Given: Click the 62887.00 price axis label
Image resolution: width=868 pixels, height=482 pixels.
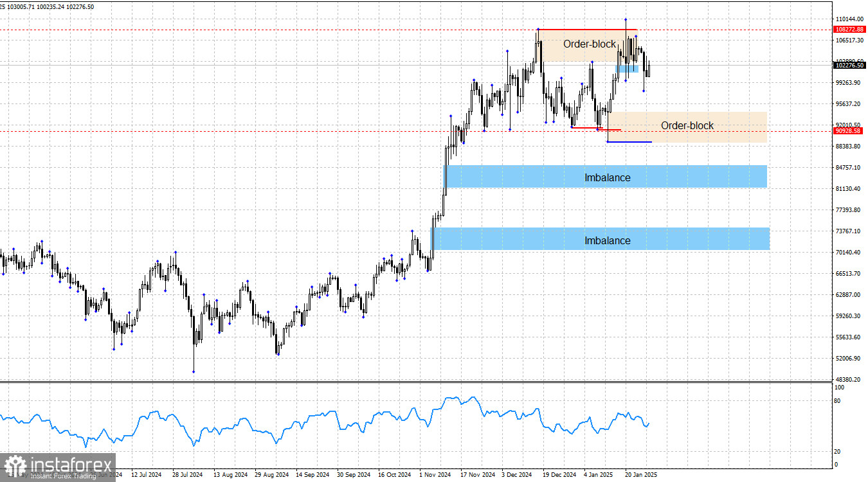Looking at the screenshot, I should click(849, 295).
